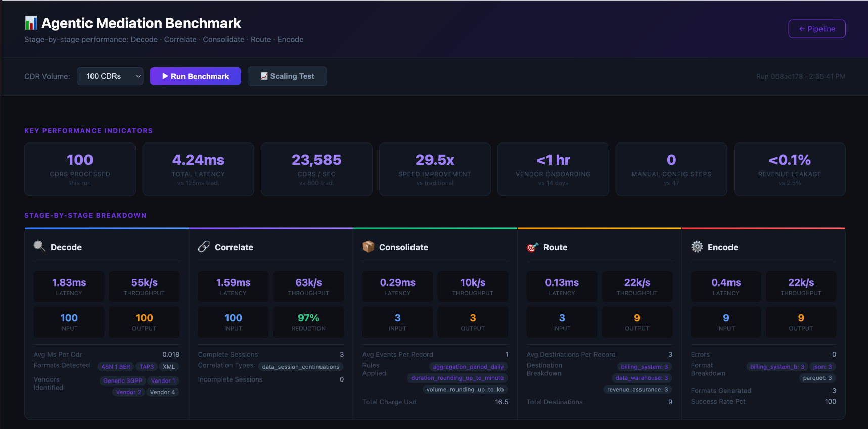The image size is (868, 429).
Task: Click the Consolidate package box icon
Action: coord(368,247)
